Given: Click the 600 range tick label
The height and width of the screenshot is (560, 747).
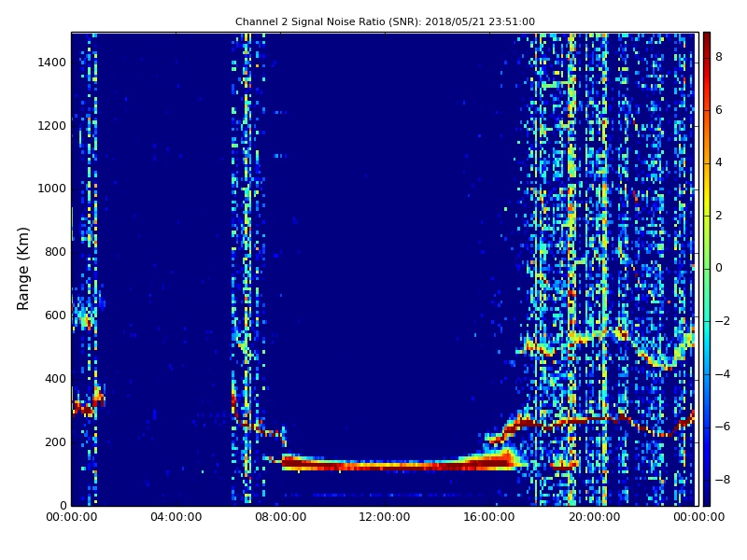Looking at the screenshot, I should tap(55, 315).
